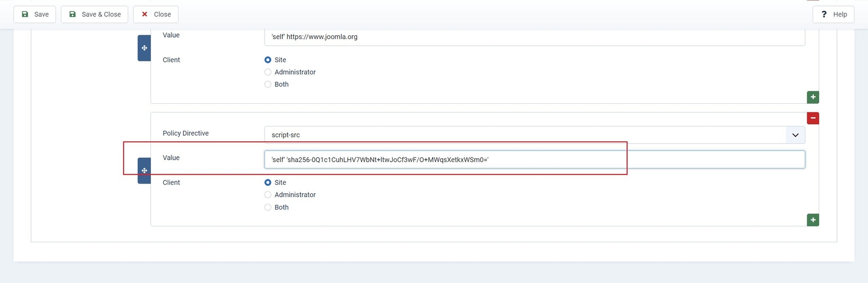Remove the script-src directive with minus button
Screen dimensions: 868x283
813,118
